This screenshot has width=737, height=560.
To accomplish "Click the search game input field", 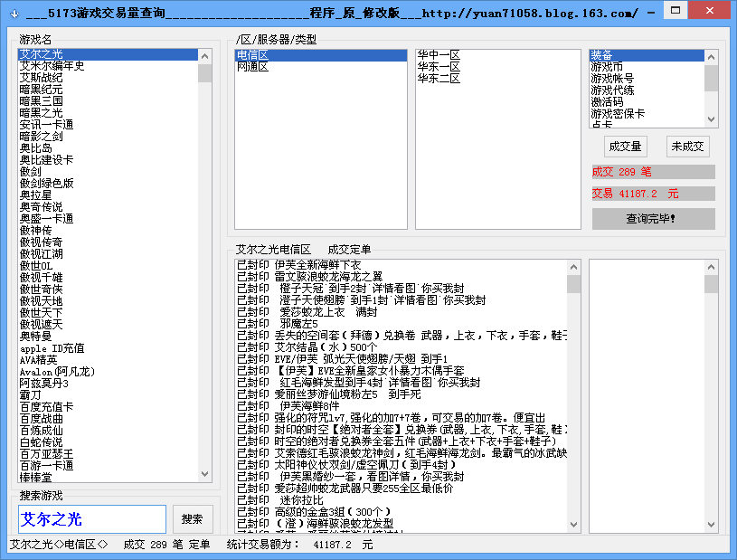I will [92, 519].
